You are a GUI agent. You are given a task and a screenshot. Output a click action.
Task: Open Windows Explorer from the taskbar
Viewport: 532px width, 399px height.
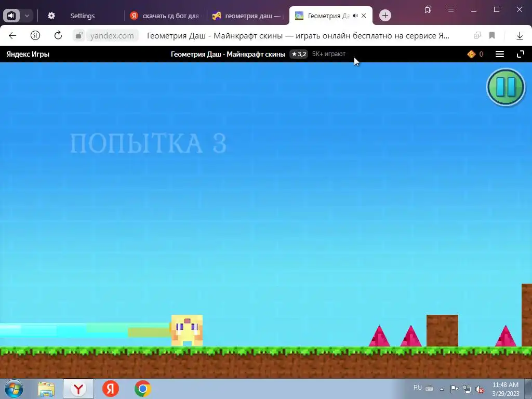click(x=46, y=389)
